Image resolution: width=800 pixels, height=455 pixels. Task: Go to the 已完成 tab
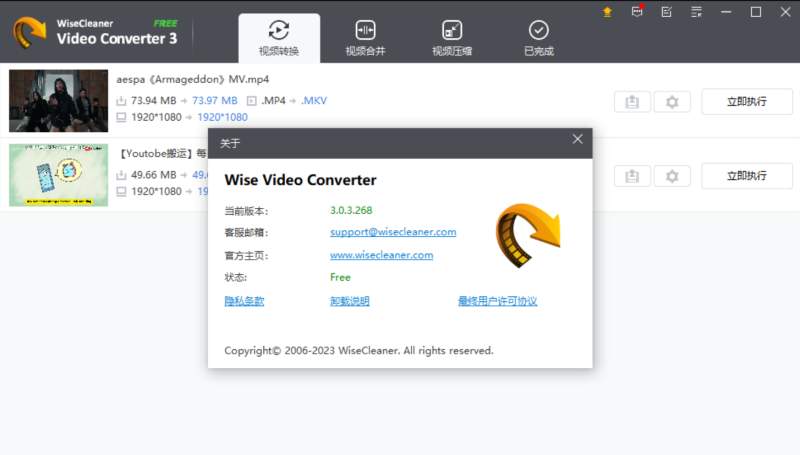(539, 38)
